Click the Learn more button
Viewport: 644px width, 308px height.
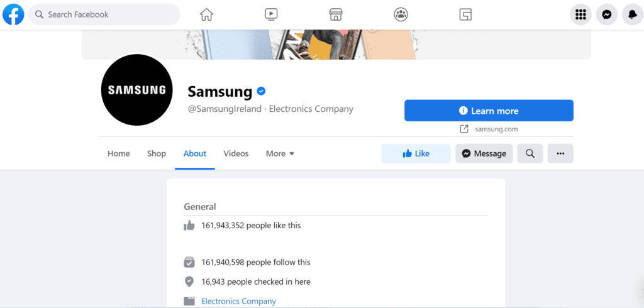[x=489, y=111]
